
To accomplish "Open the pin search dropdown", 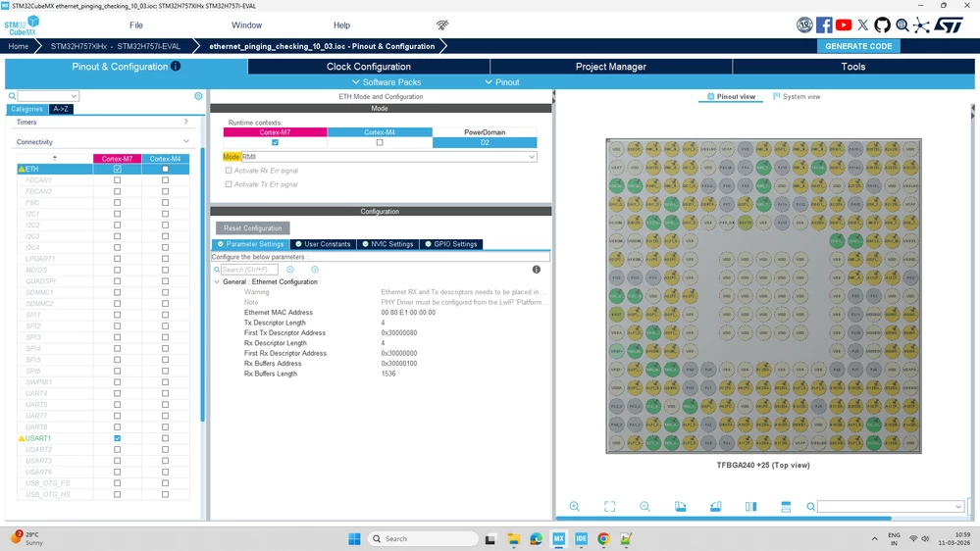I will click(958, 507).
